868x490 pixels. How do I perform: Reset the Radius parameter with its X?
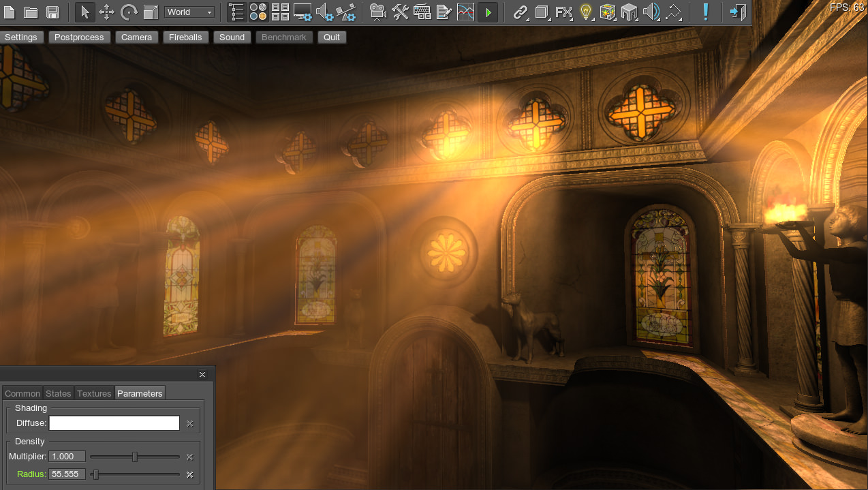click(190, 474)
